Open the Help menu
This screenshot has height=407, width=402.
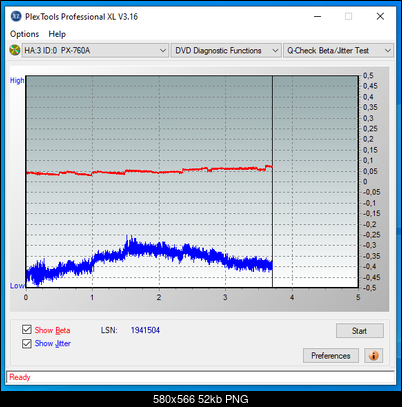tap(57, 34)
